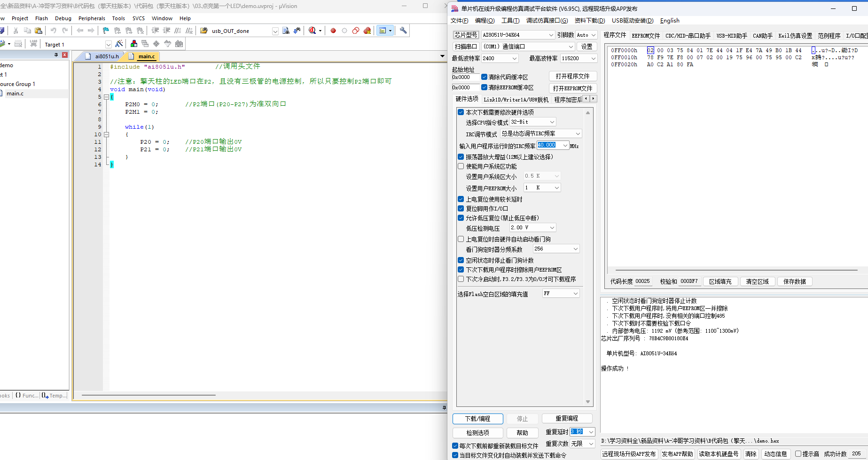Screen dimensions: 868x460
Task: Enable 使能用户系统区功能 checkbox
Action: (461, 166)
